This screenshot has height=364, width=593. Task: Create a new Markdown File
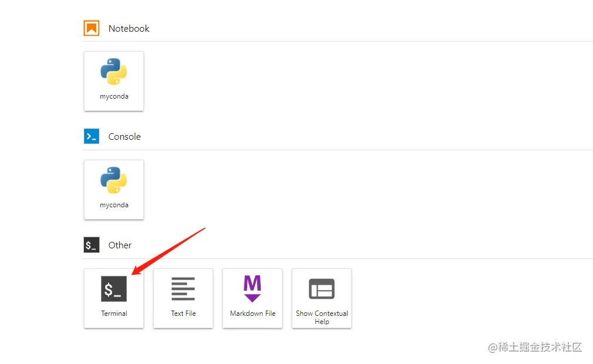point(252,298)
